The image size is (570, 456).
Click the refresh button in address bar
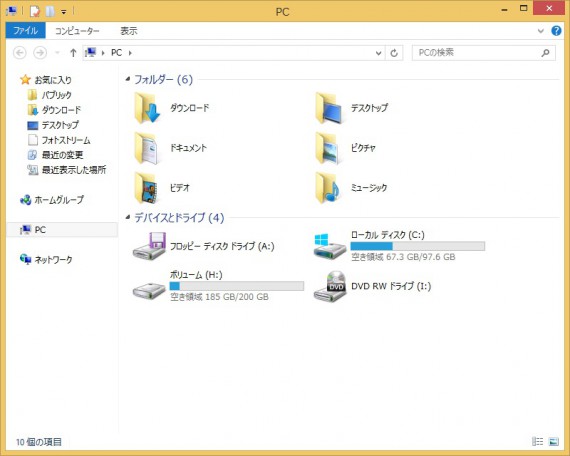[394, 53]
